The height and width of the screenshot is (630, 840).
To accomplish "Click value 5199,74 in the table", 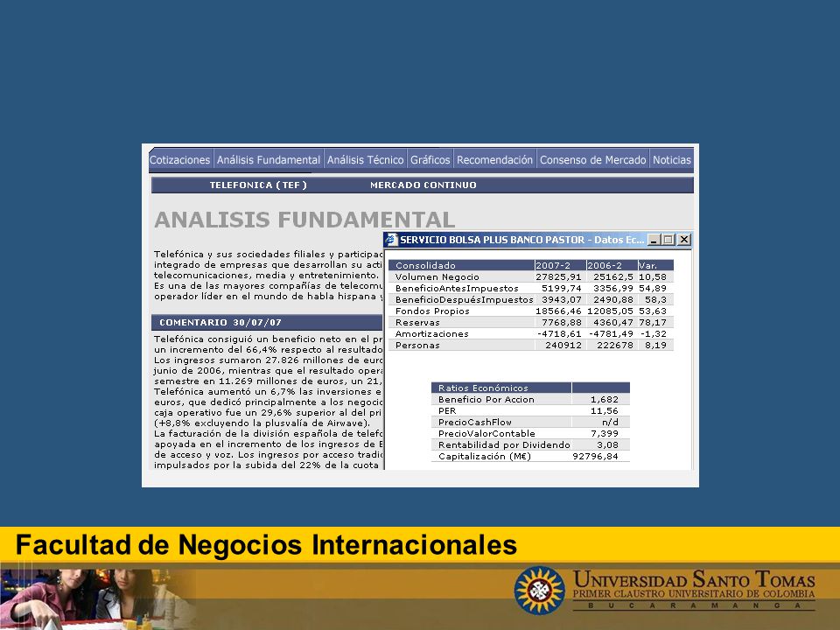I will coord(562,288).
